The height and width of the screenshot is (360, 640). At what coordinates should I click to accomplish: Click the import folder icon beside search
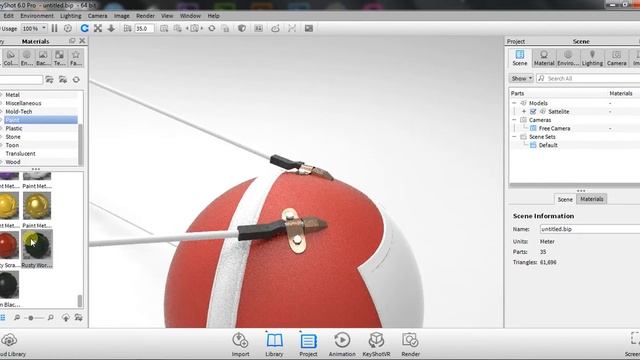tap(63, 80)
